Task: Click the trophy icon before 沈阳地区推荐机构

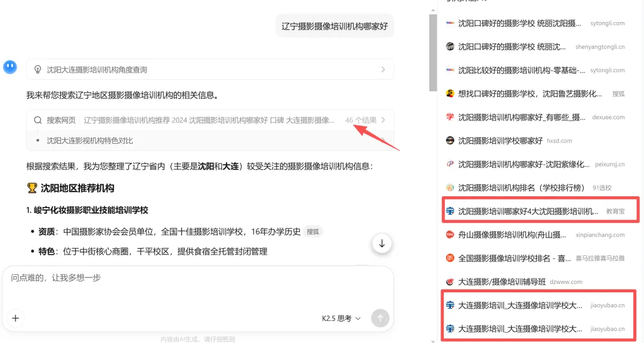Action: (32, 188)
